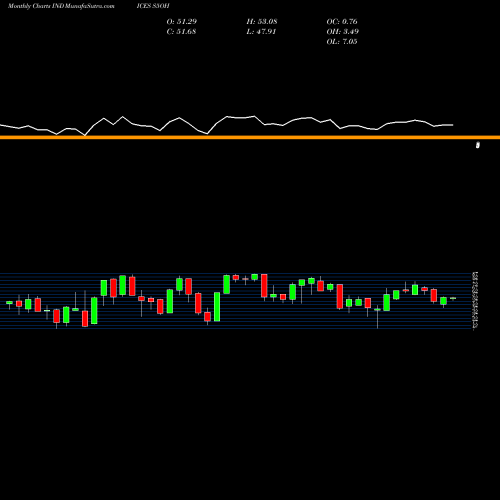Click the OL: 7.05 reading
The height and width of the screenshot is (500, 500).
(x=342, y=41)
